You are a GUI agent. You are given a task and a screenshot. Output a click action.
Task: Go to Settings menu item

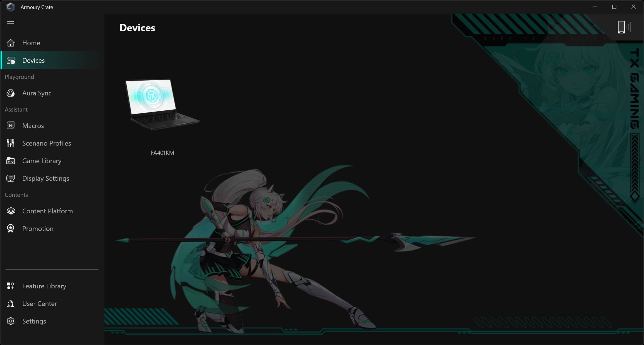tap(34, 321)
